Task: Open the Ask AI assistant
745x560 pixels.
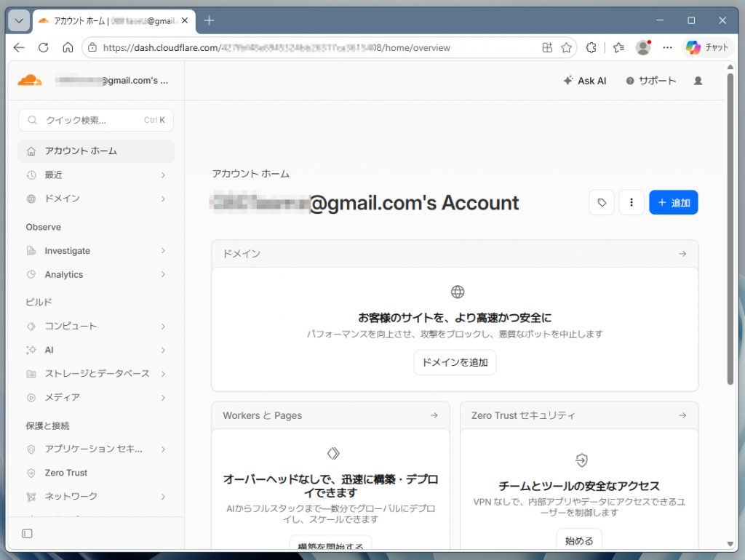Action: click(585, 81)
